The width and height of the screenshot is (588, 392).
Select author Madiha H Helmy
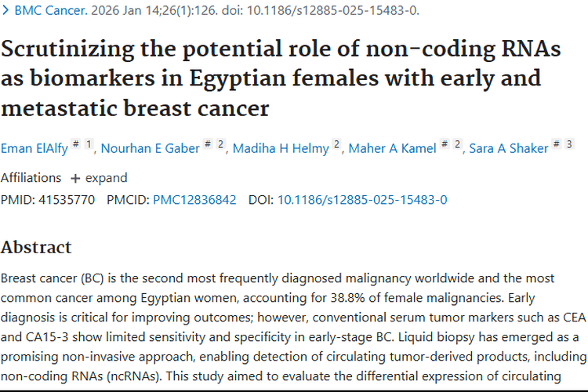(280, 148)
